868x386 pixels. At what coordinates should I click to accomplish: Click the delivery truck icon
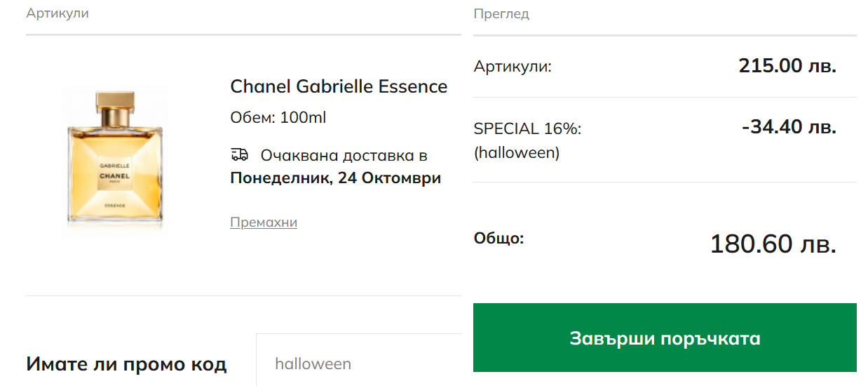239,155
